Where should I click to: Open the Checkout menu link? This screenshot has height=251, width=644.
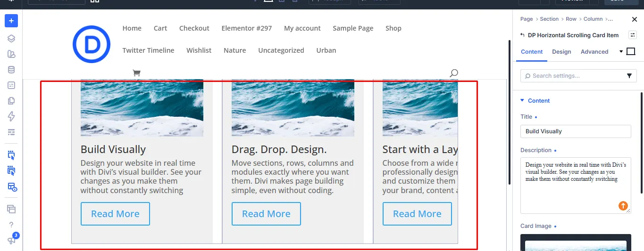pos(194,28)
